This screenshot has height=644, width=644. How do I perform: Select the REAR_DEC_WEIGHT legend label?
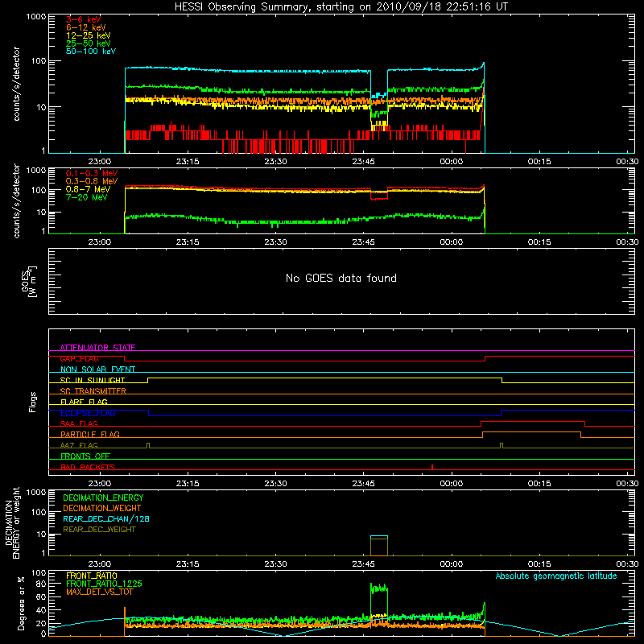pyautogui.click(x=99, y=530)
